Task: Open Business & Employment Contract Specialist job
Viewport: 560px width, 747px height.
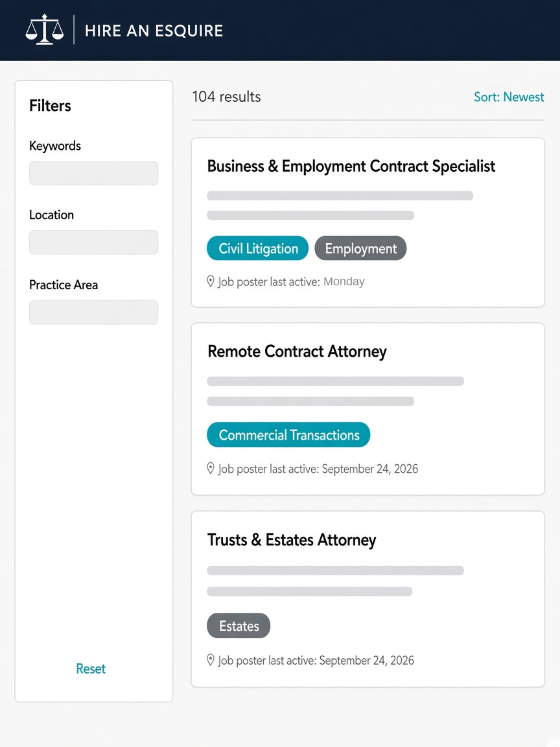Action: [x=351, y=166]
